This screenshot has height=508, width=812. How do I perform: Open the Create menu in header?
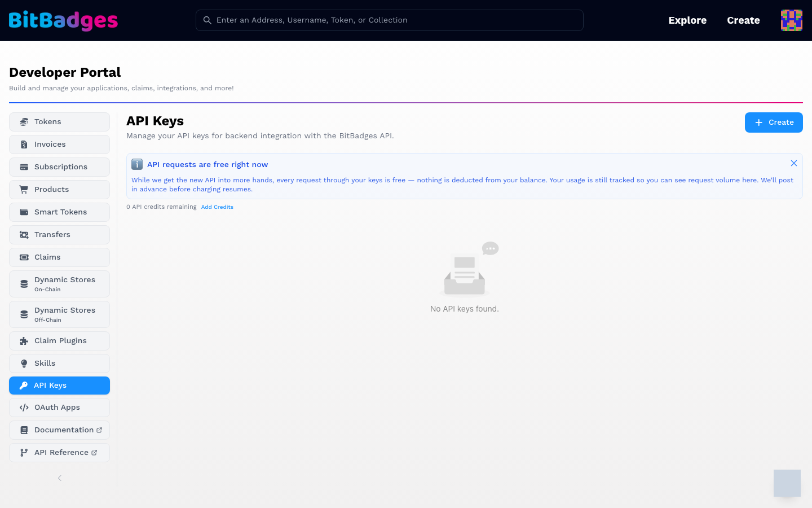pos(743,20)
